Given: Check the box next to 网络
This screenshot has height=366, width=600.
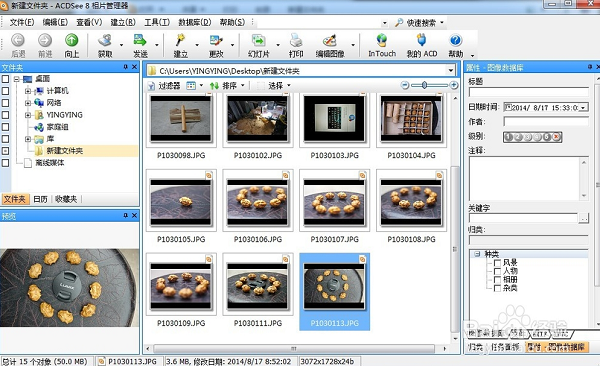Looking at the screenshot, I should coord(5,103).
